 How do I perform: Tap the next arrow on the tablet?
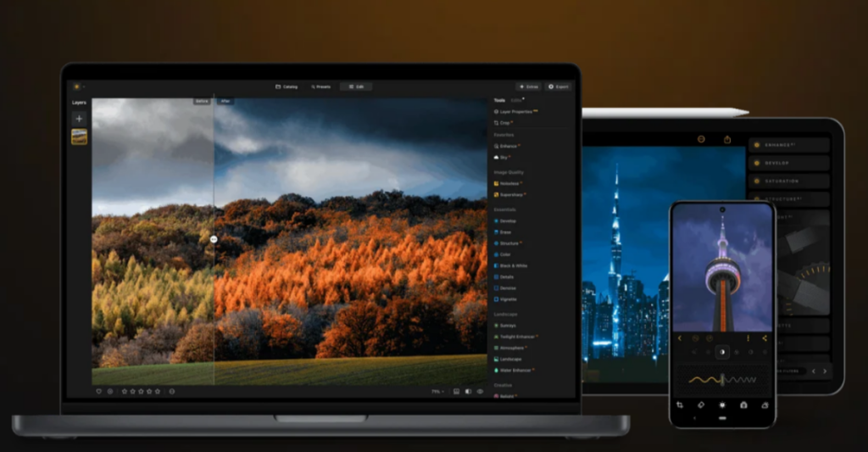pyautogui.click(x=825, y=371)
